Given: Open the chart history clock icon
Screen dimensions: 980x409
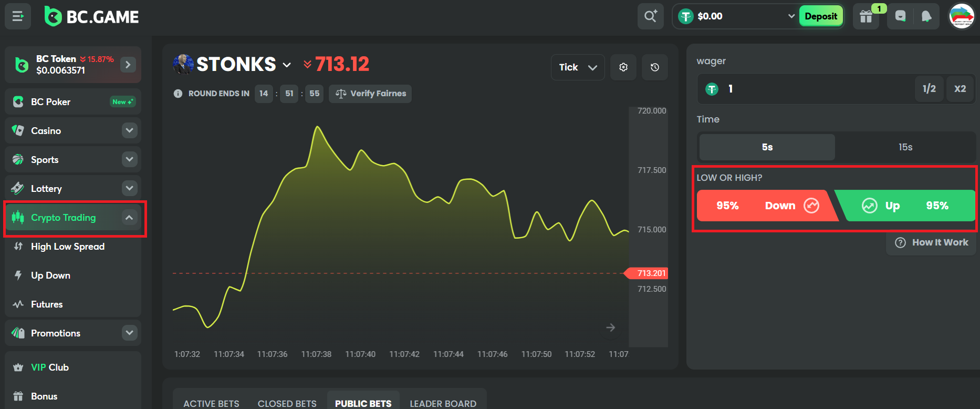Looking at the screenshot, I should 655,67.
